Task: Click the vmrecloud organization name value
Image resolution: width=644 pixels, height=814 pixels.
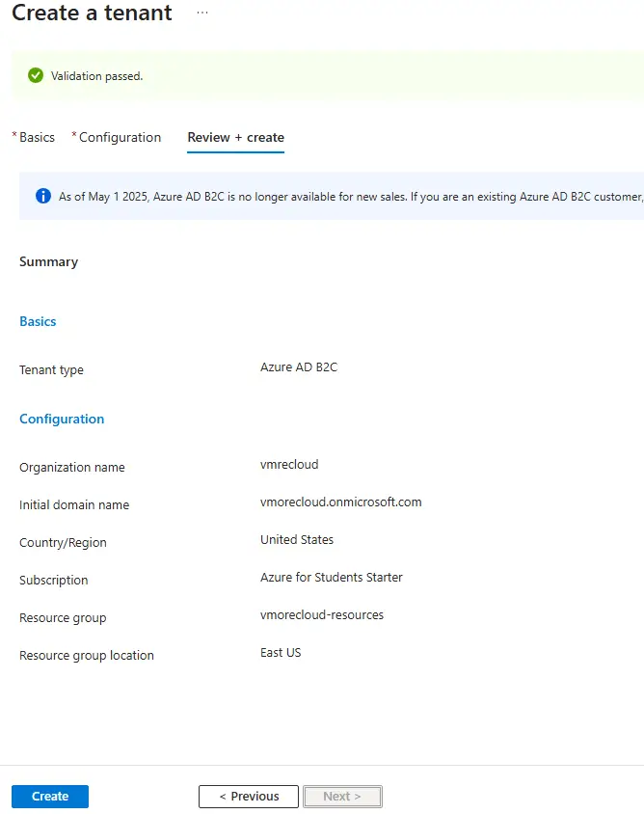Action: [289, 464]
